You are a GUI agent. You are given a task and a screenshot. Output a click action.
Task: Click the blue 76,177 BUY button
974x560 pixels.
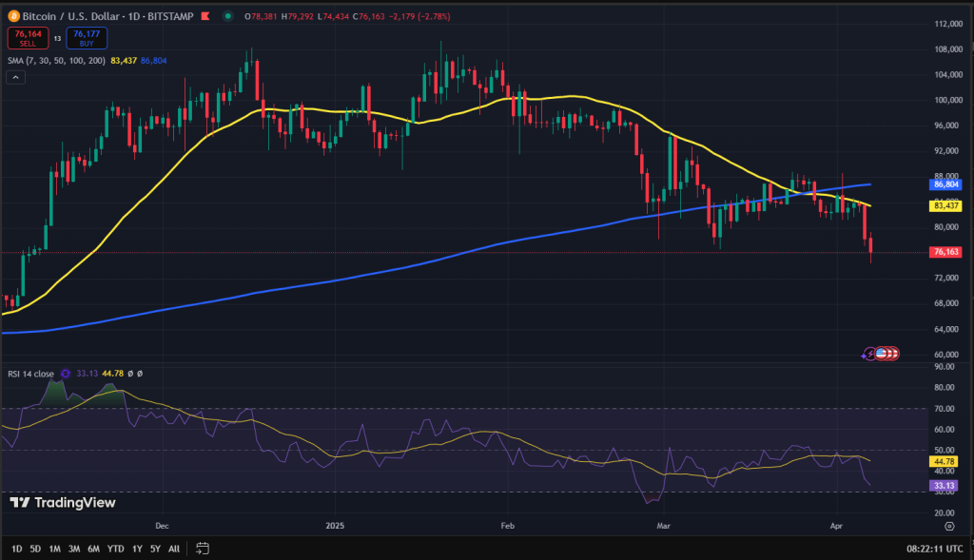point(87,38)
